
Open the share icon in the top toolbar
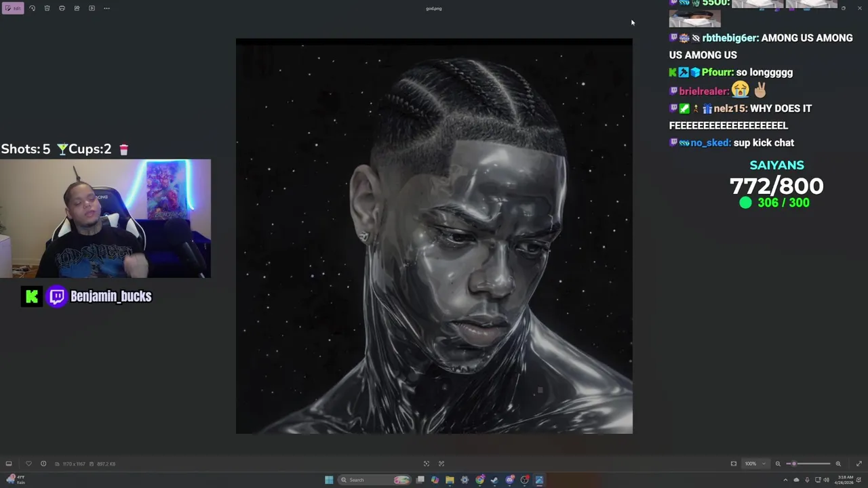77,8
